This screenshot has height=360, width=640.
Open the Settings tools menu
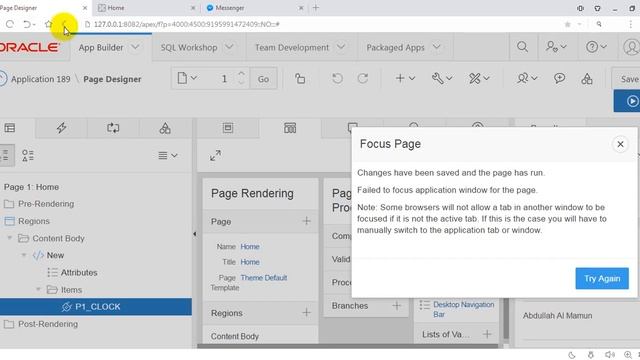click(479, 78)
